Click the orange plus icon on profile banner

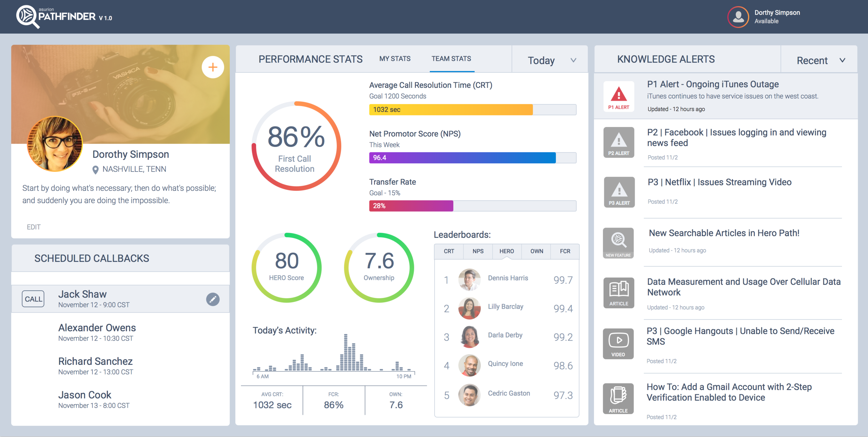(212, 67)
